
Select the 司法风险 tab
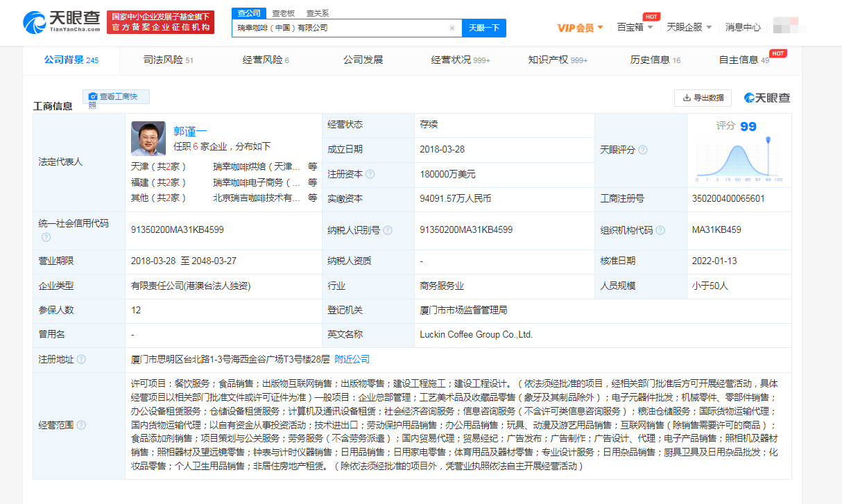click(x=169, y=60)
